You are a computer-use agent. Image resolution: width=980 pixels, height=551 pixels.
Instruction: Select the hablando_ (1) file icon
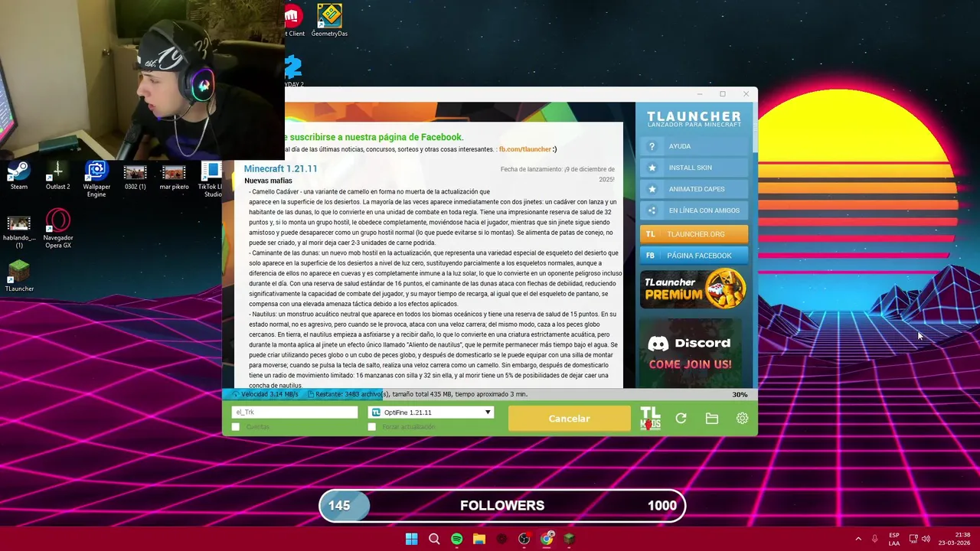point(19,232)
